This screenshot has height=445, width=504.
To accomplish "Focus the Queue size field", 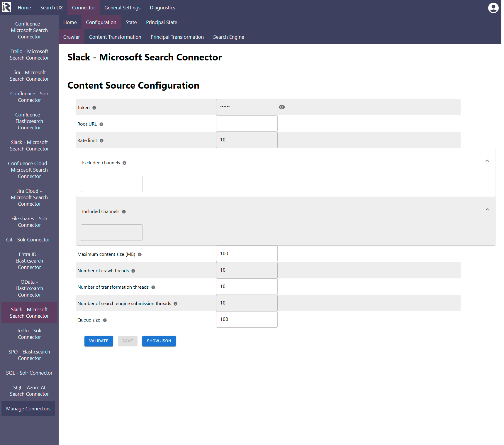I will [247, 319].
